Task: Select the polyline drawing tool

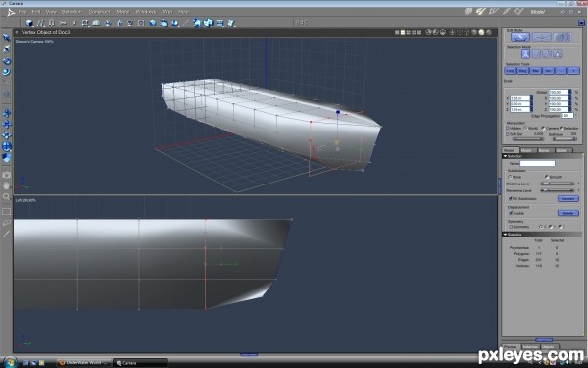Action: click(x=40, y=23)
